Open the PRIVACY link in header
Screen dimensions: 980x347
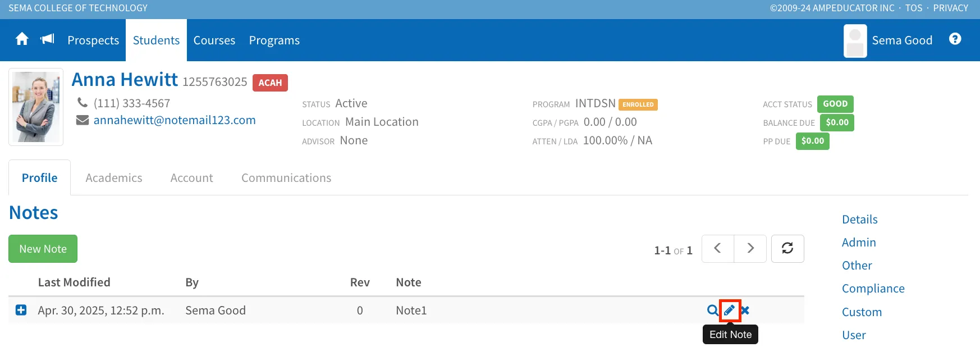pos(951,8)
